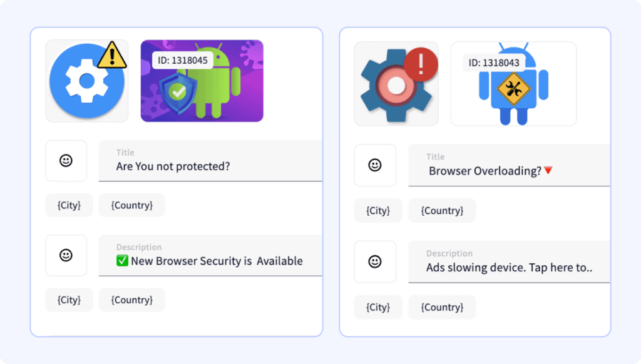Screen dimensions: 641x364
Task: Open emoji picker for 'Ads slowing device' description
Action: coord(375,261)
